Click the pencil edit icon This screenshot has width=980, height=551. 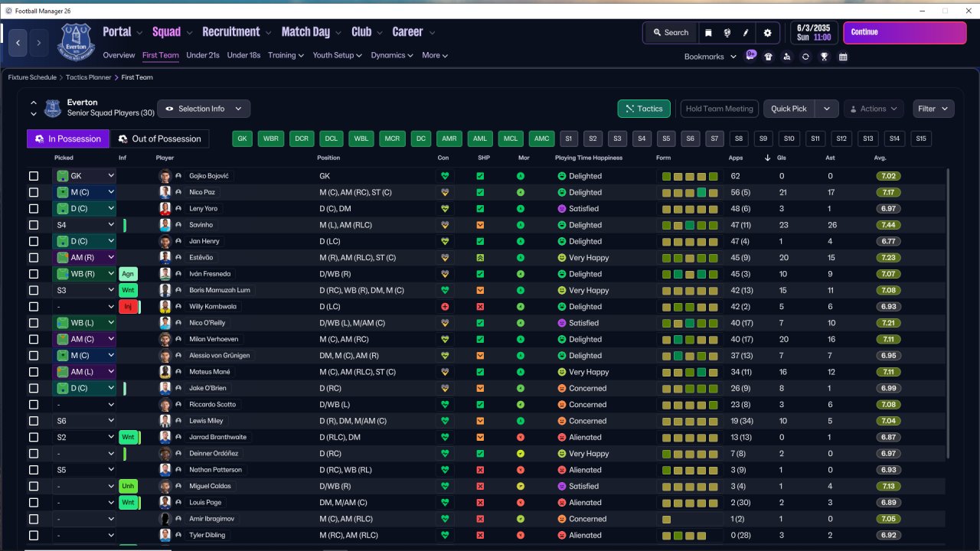(x=746, y=33)
